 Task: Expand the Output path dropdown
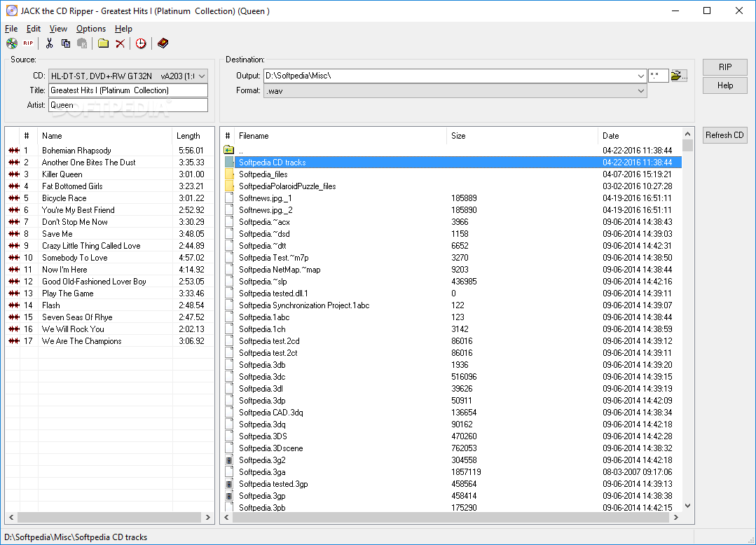[x=641, y=76]
